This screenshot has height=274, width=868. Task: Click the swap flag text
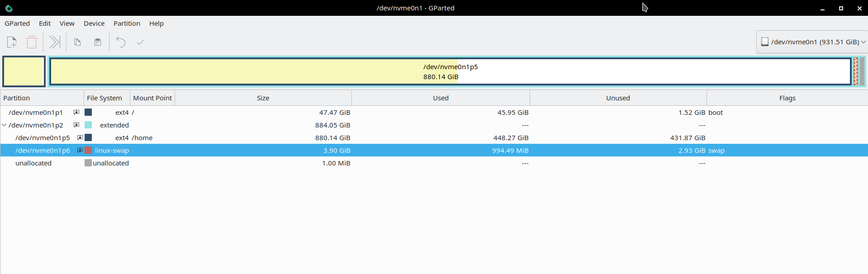pyautogui.click(x=716, y=150)
